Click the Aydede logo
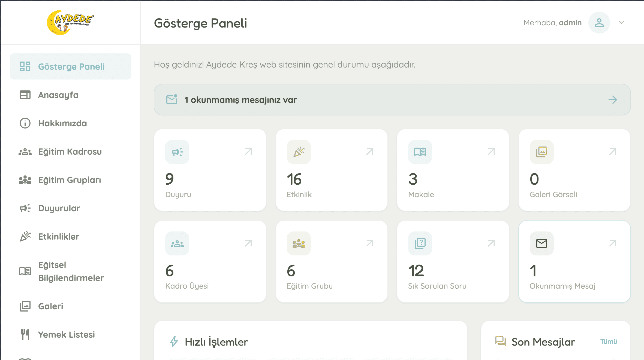This screenshot has height=360, width=644. 70,23
